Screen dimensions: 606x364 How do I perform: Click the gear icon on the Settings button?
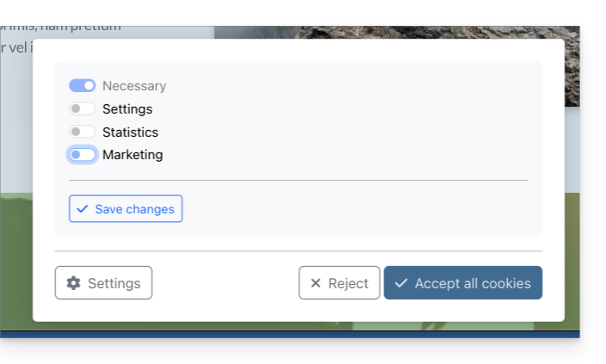[x=74, y=283]
